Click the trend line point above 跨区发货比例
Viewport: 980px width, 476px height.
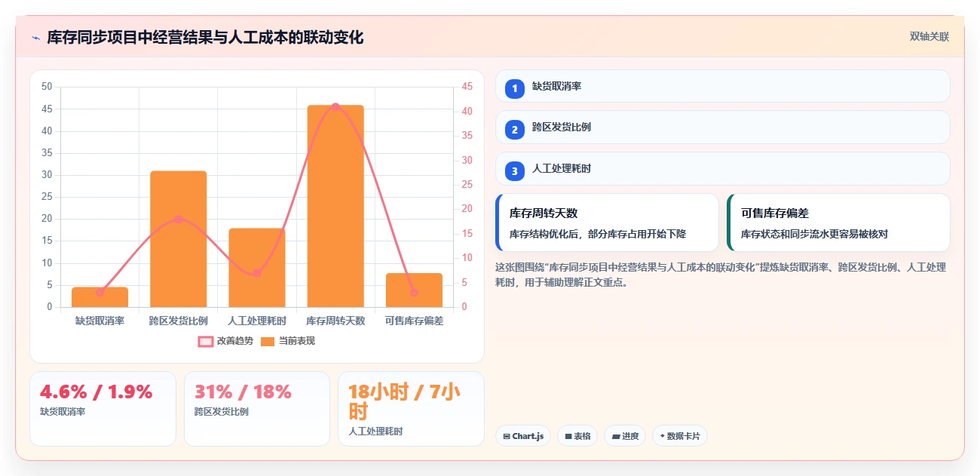pyautogui.click(x=179, y=220)
